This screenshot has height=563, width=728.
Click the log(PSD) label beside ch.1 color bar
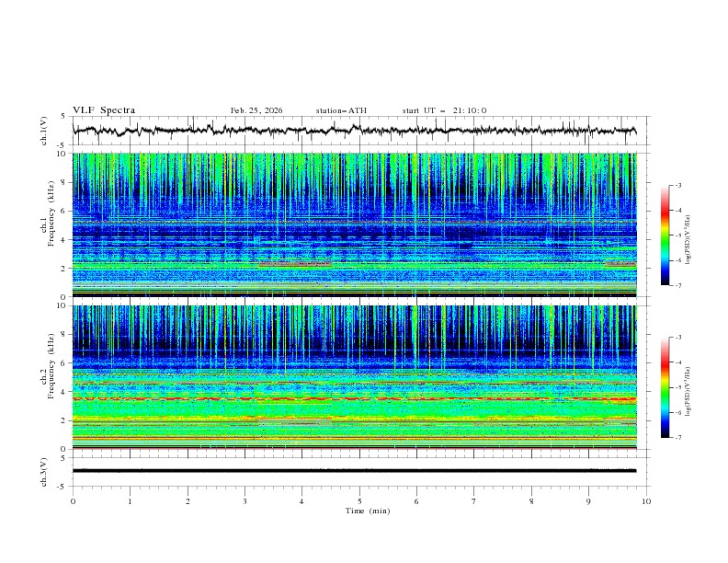(688, 240)
